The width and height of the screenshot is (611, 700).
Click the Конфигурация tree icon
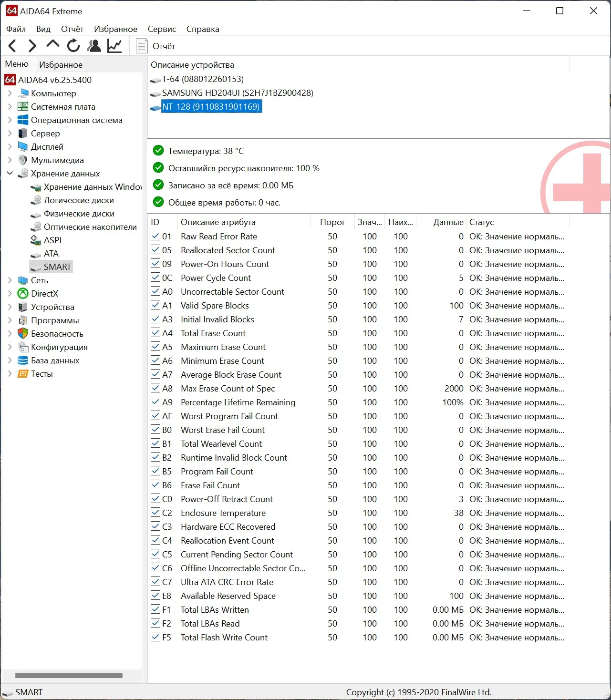coord(23,347)
